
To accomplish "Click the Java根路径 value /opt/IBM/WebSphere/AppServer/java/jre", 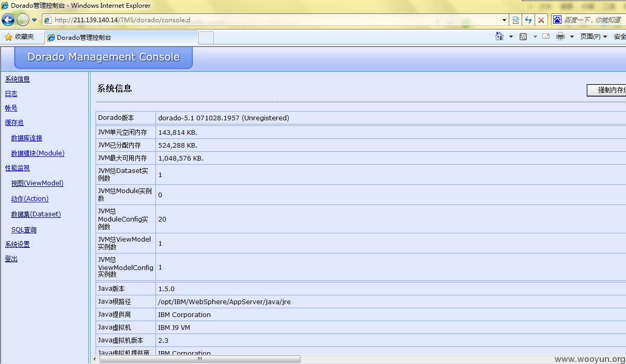I will pos(224,302).
